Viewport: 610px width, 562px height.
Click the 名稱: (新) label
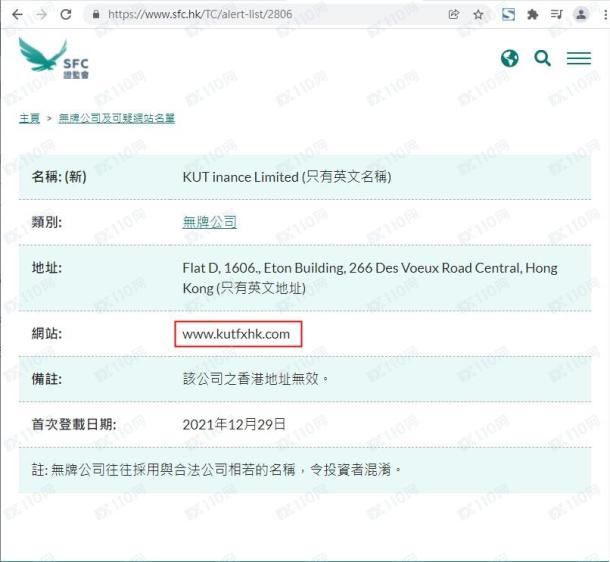[x=59, y=177]
